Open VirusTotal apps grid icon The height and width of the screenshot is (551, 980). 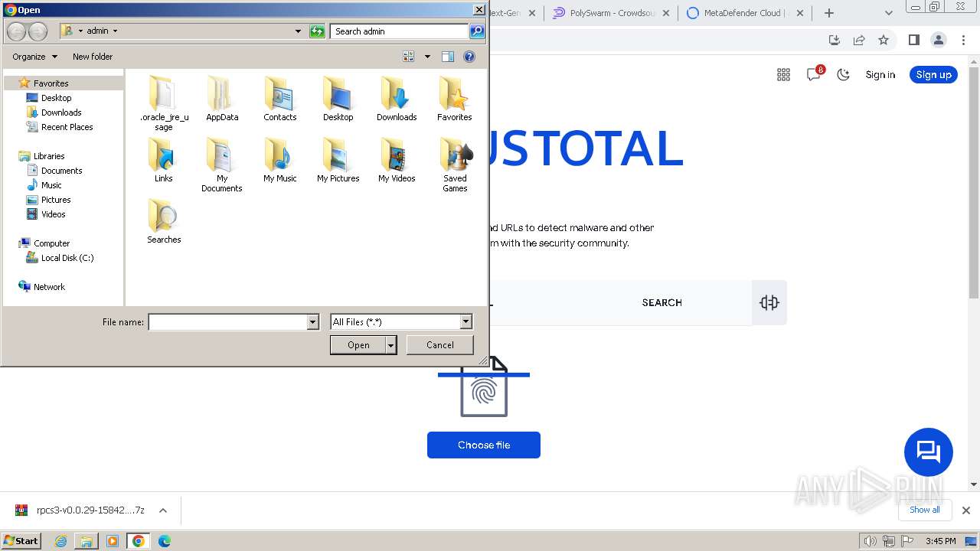coord(783,74)
